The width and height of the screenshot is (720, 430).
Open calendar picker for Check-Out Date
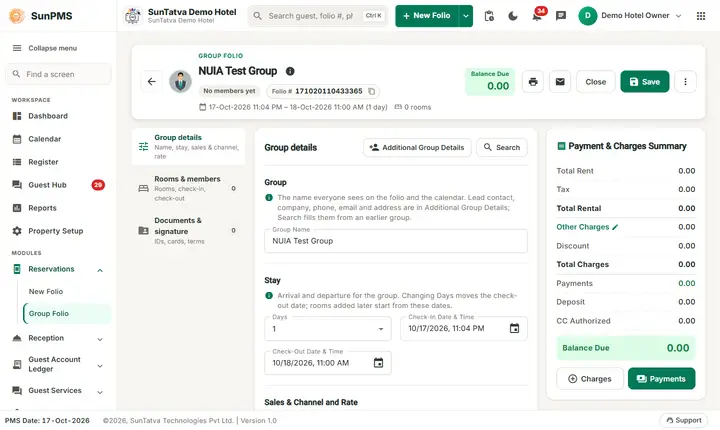click(x=378, y=363)
